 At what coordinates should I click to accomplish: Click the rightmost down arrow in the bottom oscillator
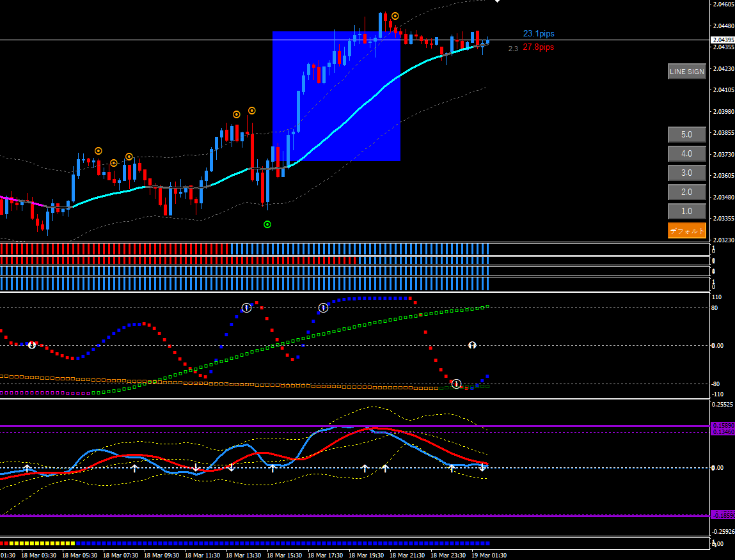(x=482, y=468)
